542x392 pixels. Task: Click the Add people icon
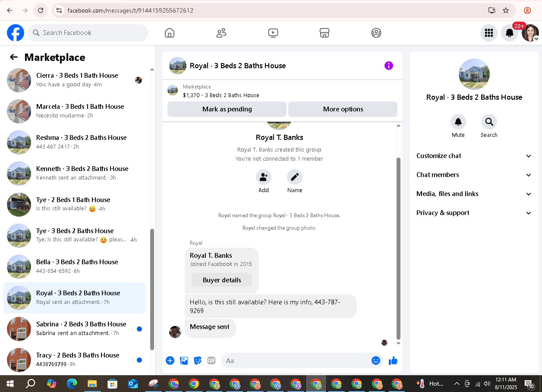(x=264, y=177)
